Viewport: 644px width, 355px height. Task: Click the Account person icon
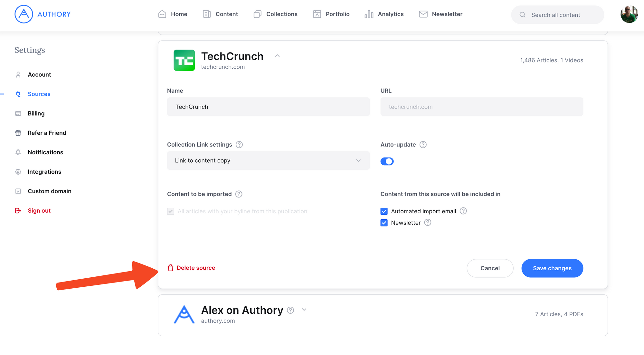coord(18,75)
